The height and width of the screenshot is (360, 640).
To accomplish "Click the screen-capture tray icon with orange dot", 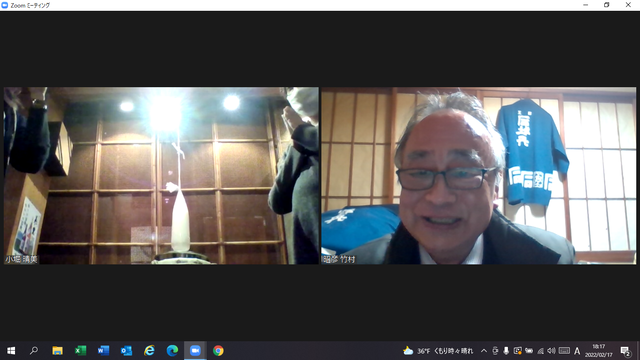I will (518, 351).
